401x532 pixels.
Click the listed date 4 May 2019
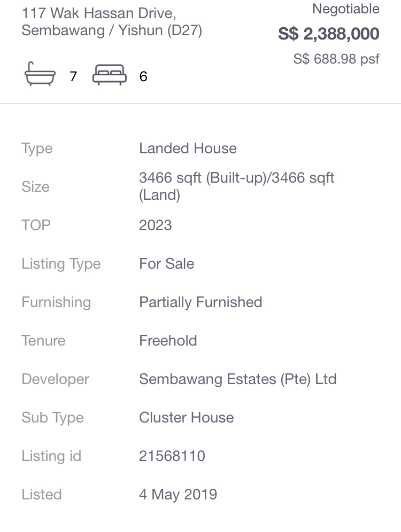coord(178,495)
